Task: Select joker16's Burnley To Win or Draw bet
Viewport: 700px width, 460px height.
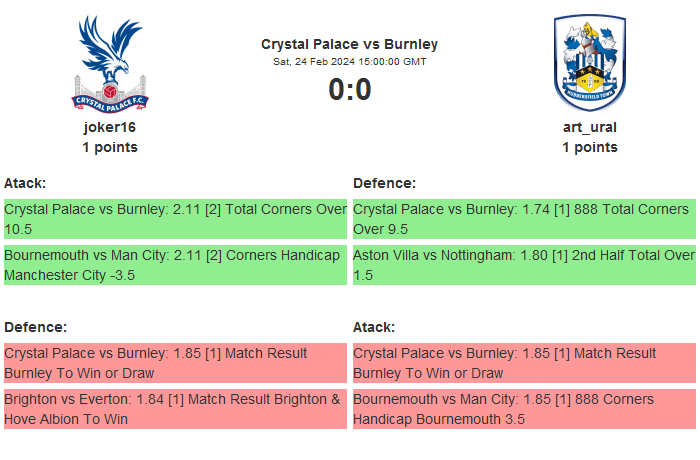Action: pyautogui.click(x=175, y=363)
